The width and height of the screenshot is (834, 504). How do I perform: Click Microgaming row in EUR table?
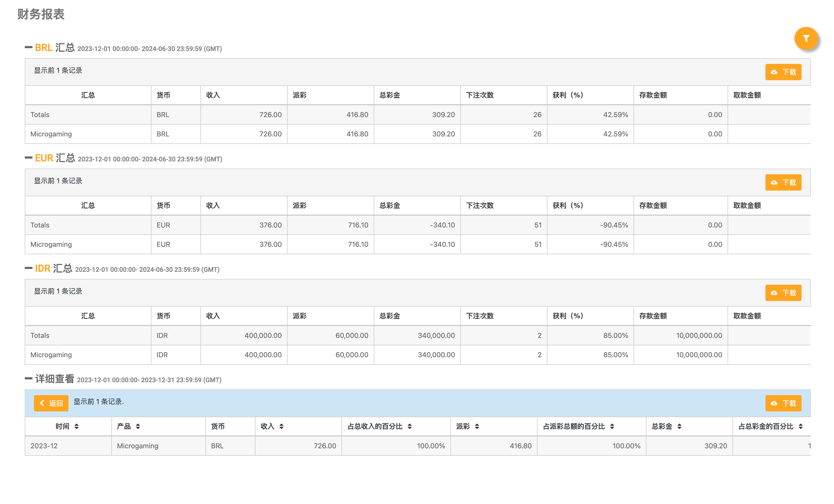click(x=51, y=244)
